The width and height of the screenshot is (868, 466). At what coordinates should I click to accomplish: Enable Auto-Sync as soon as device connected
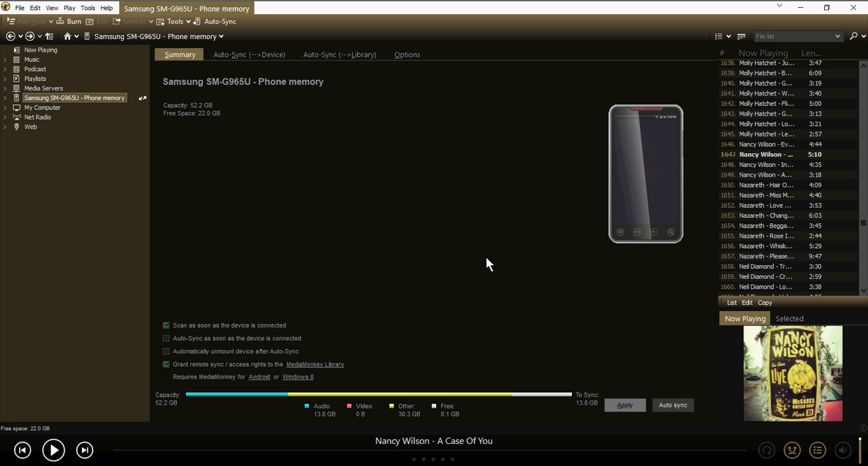(x=166, y=338)
